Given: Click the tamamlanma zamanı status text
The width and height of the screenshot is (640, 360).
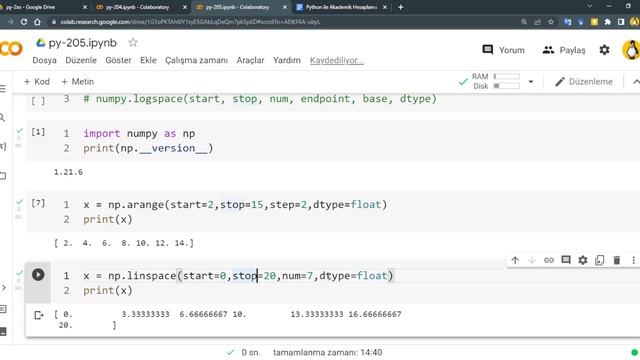Looking at the screenshot, I should [x=327, y=352].
